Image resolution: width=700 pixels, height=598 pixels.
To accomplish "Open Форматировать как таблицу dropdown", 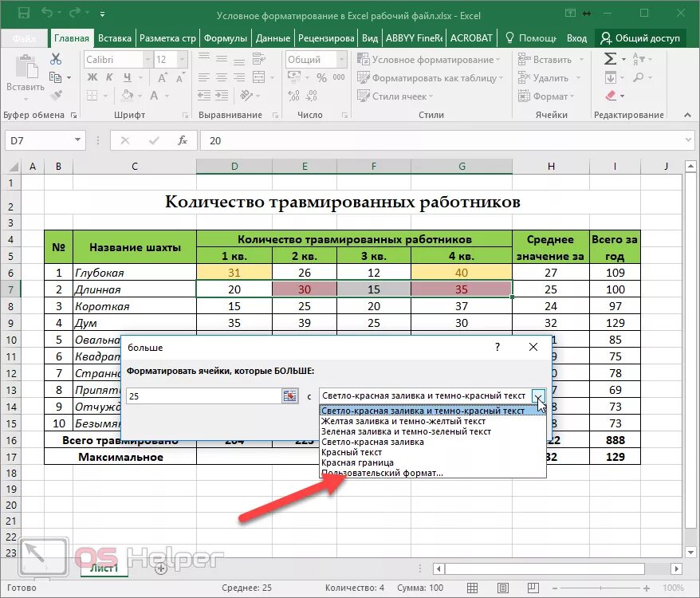I will pyautogui.click(x=430, y=77).
